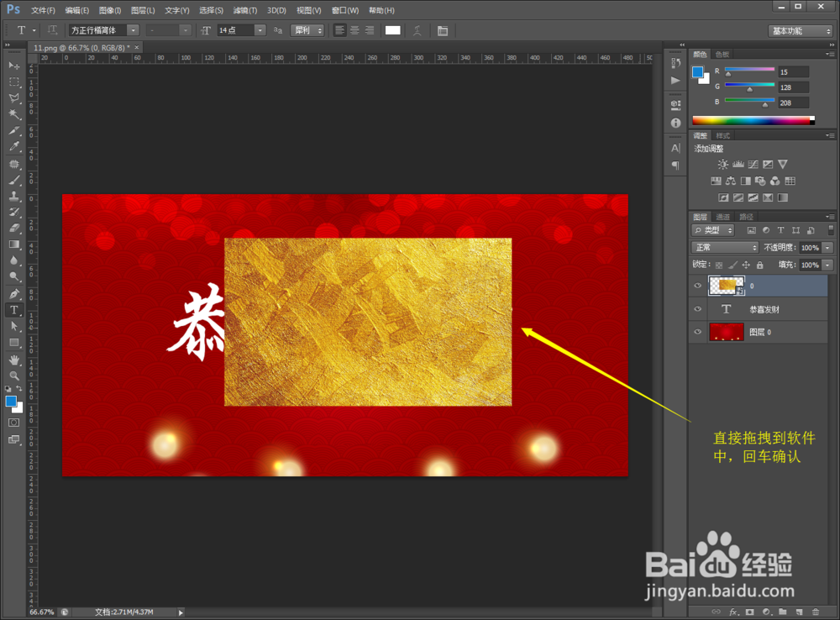Select the Magic Wand tool
Screen dimensions: 840x620
pos(14,114)
